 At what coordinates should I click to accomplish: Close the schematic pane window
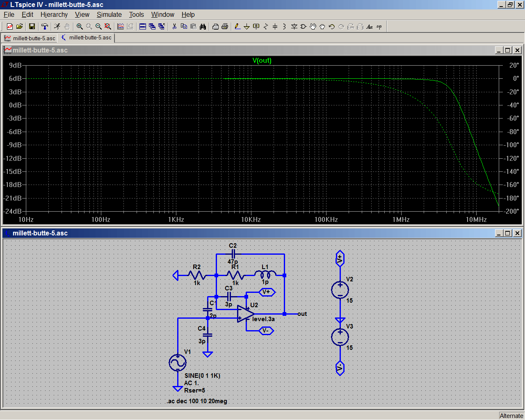click(x=517, y=233)
